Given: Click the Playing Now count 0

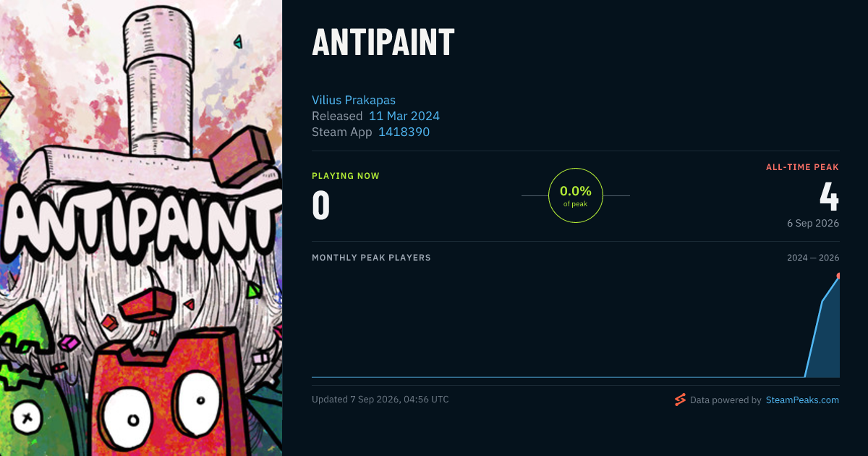Looking at the screenshot, I should point(320,205).
